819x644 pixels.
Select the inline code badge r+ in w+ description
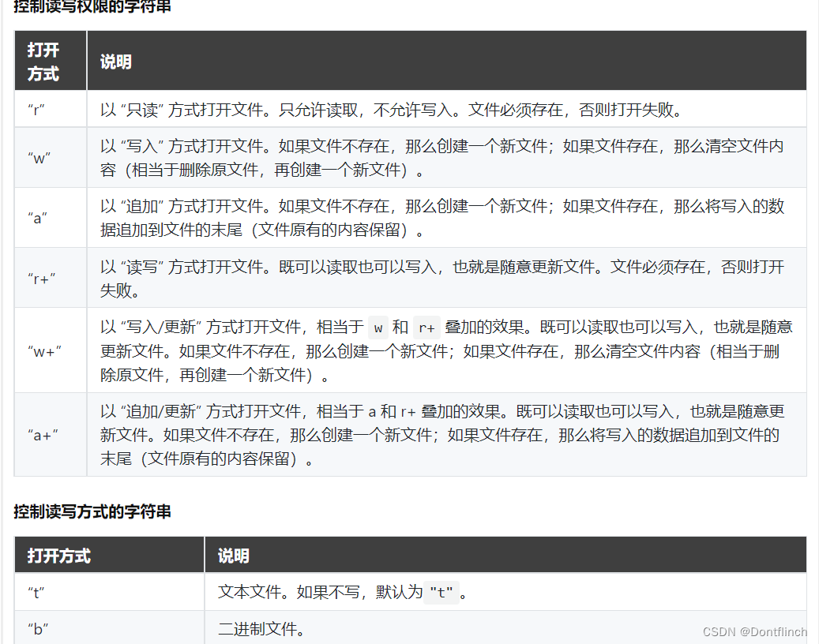pyautogui.click(x=427, y=327)
